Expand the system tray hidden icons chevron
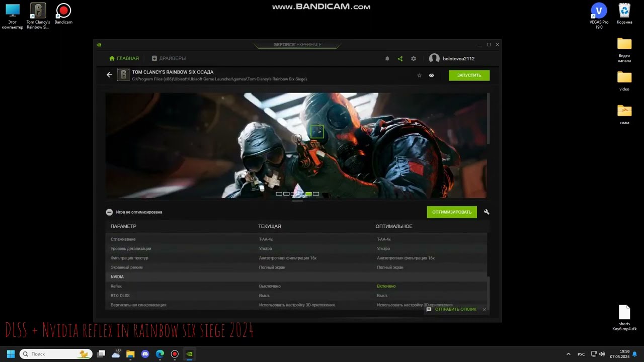 click(x=569, y=354)
